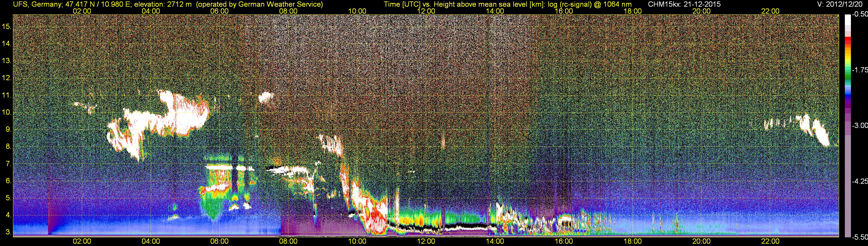Click the '4.' height axis label

pos(9,215)
